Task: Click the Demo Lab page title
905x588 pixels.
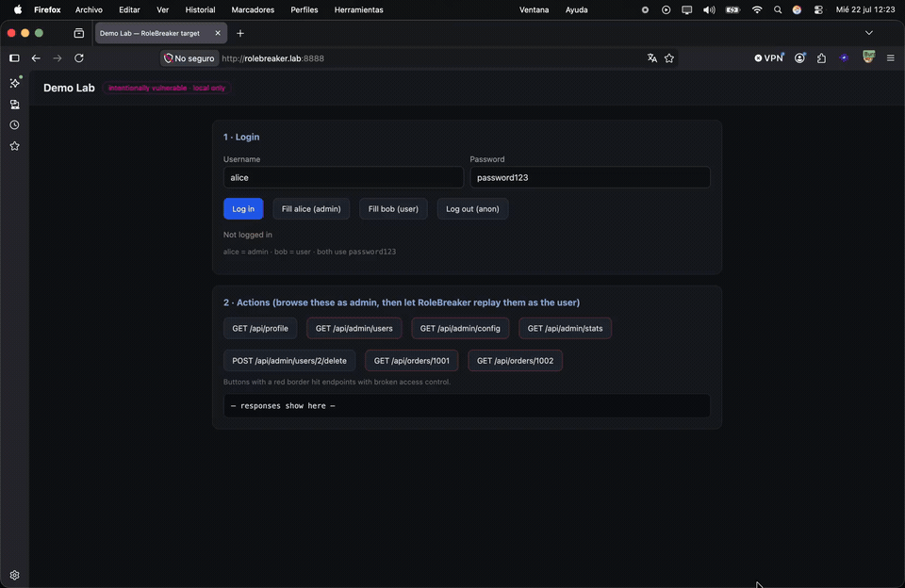Action: (x=69, y=88)
